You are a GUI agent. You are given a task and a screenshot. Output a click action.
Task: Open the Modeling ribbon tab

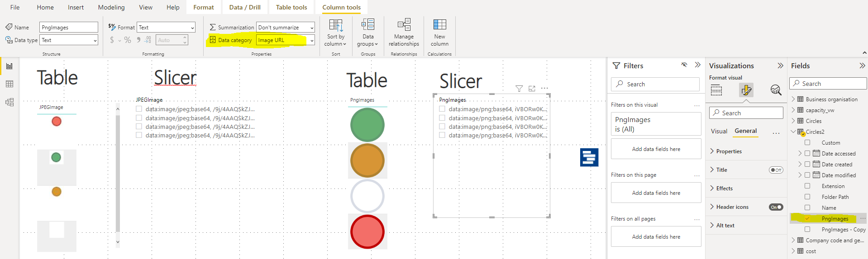click(x=111, y=7)
